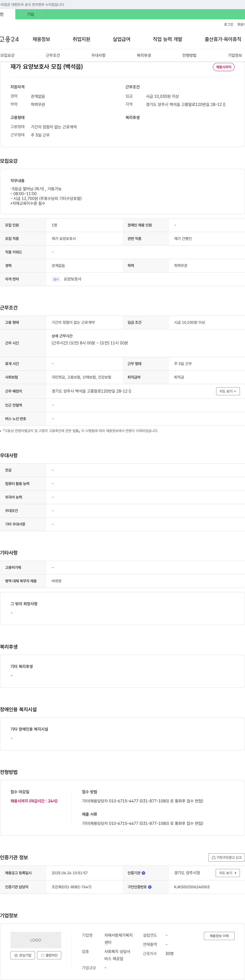Viewport: 245px width, 980px height.
Task: Click the 구인인증번호 value KJKS002506240003
Action: [x=192, y=887]
